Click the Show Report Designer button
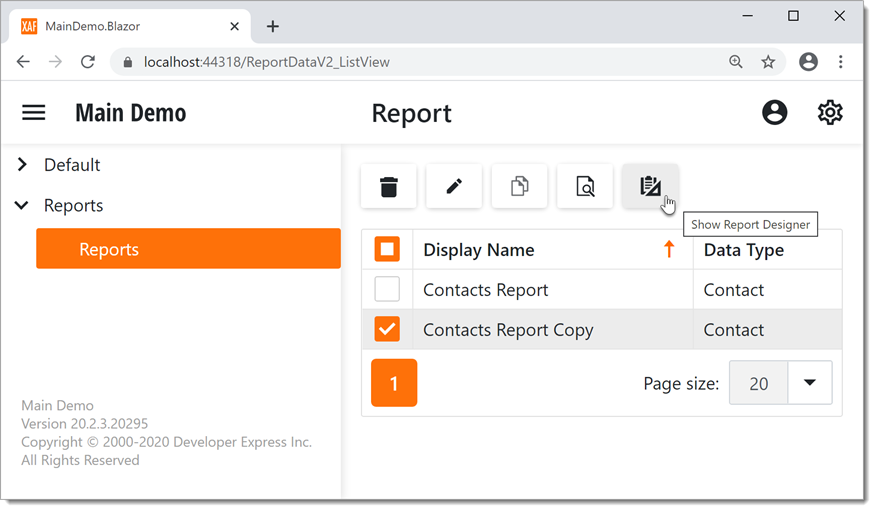The height and width of the screenshot is (510, 874). [x=650, y=186]
